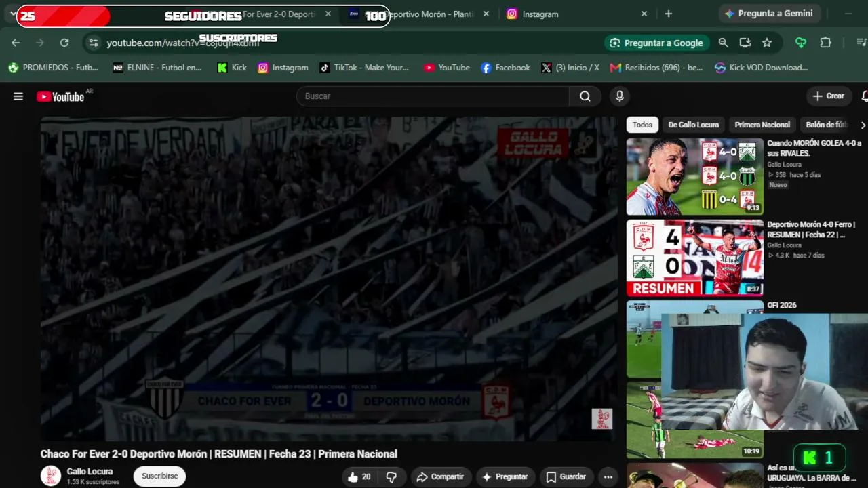Screen dimensions: 868x488
Task: Open the Extensions puzzle icon
Action: point(825,43)
